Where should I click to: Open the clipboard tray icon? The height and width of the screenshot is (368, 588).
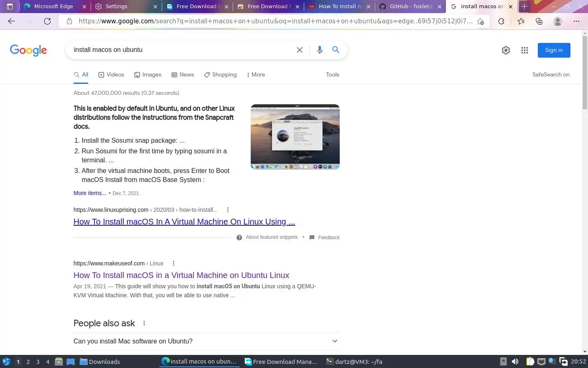click(530, 361)
